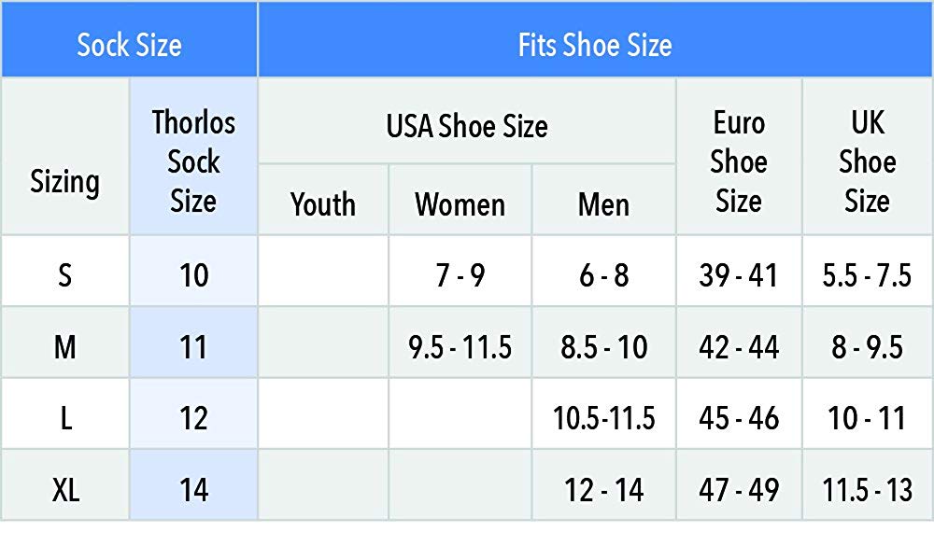Select the Youth column heading
Viewport: 934px width, 560px height.
(323, 200)
